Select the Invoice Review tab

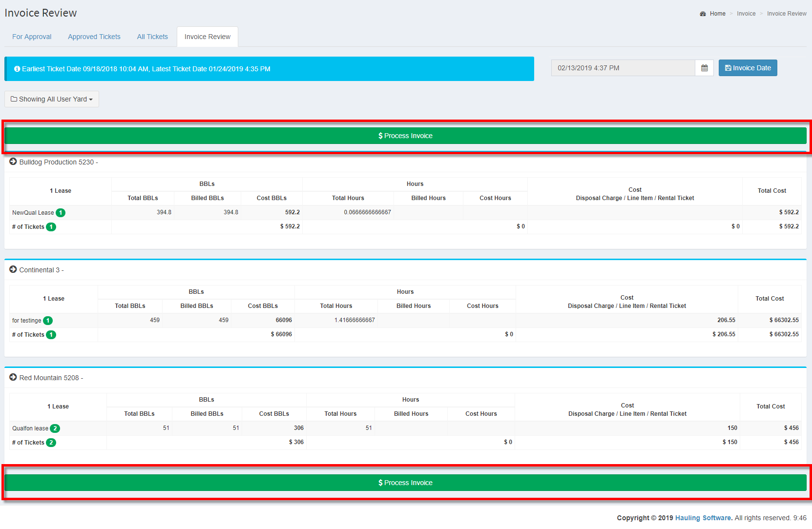[208, 37]
